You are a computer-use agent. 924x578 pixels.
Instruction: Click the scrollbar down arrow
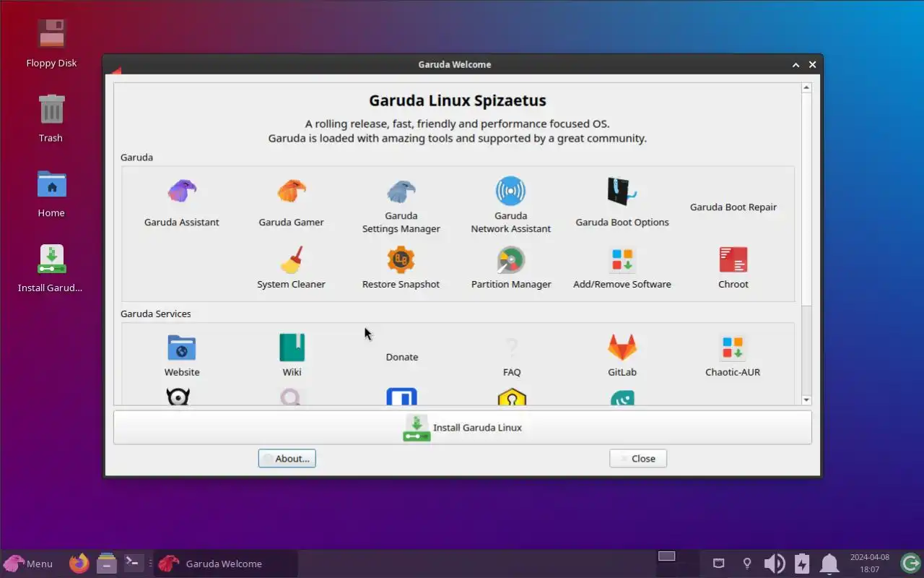click(x=806, y=400)
